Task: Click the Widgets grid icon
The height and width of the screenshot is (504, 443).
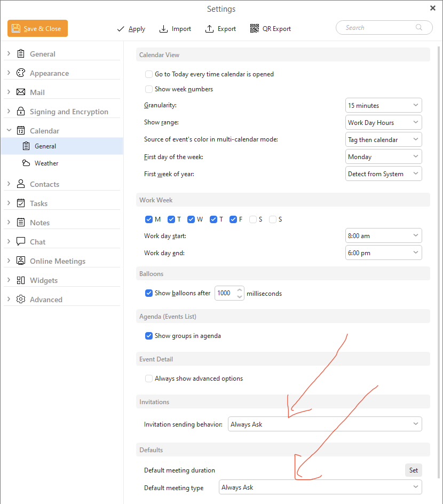Action: click(x=21, y=280)
